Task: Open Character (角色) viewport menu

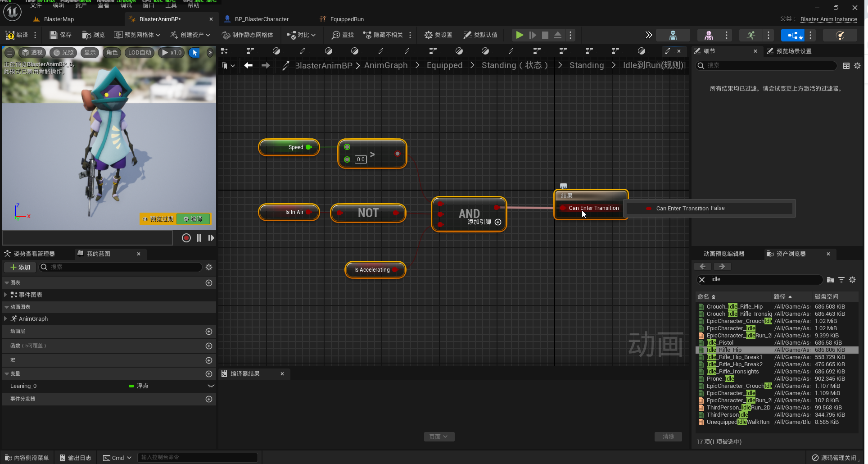Action: pos(112,53)
